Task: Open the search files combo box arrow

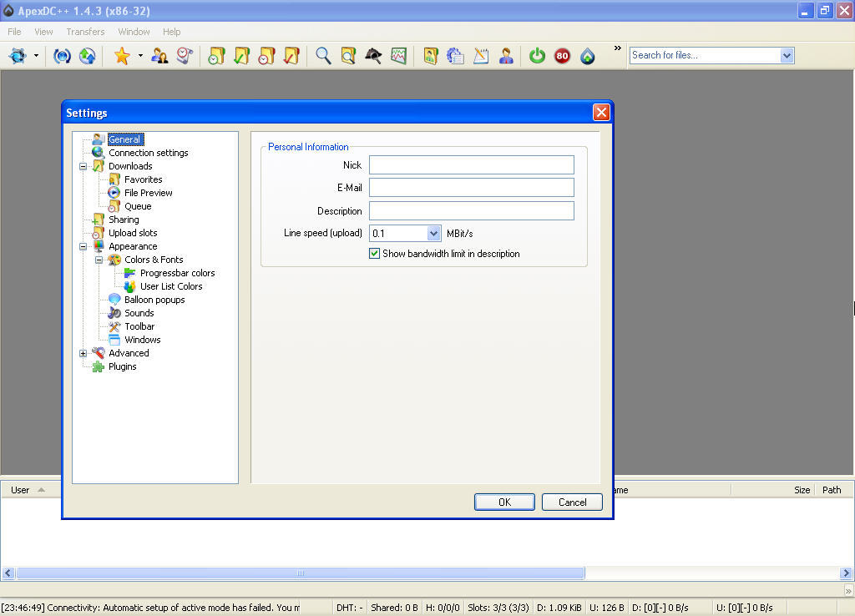Action: click(x=786, y=55)
